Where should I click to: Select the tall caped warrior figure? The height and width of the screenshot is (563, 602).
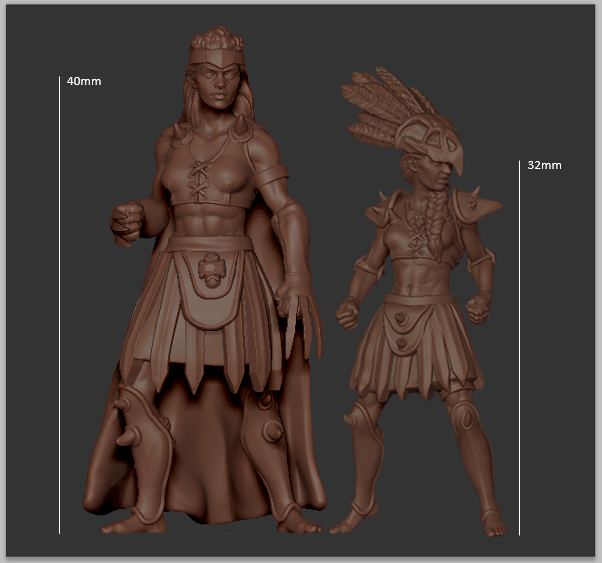tap(205, 280)
